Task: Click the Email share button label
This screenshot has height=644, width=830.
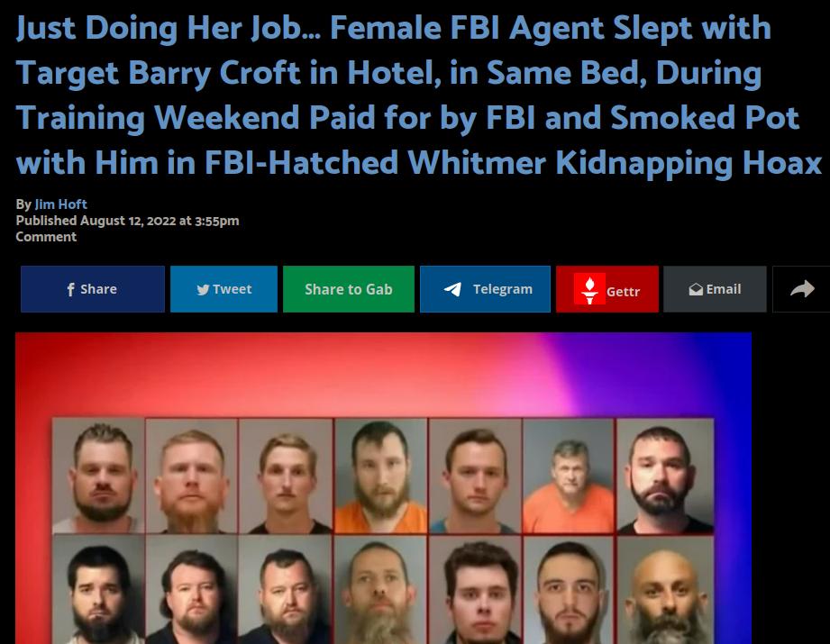Action: (723, 289)
